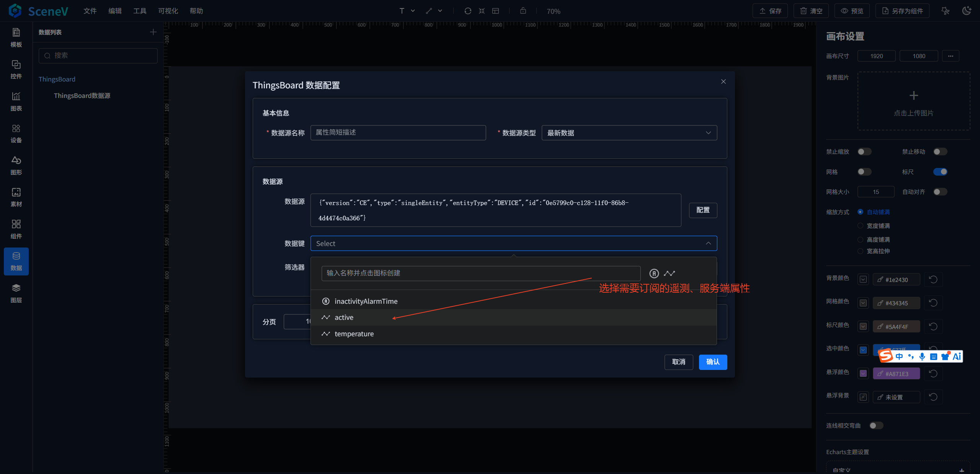Toggle the 禁止移动 switch
The height and width of the screenshot is (474, 980).
pyautogui.click(x=940, y=152)
